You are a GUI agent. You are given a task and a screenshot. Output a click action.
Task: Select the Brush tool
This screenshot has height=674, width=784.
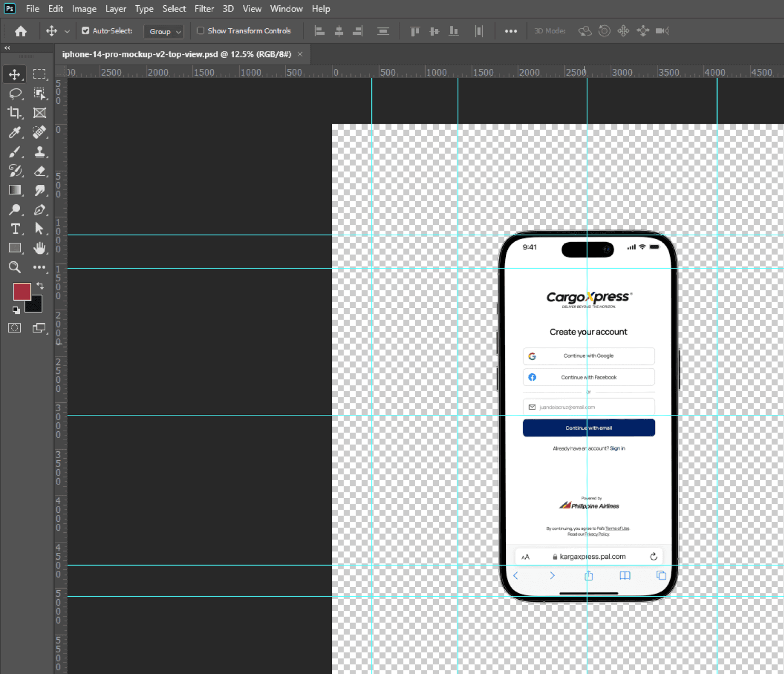15,152
